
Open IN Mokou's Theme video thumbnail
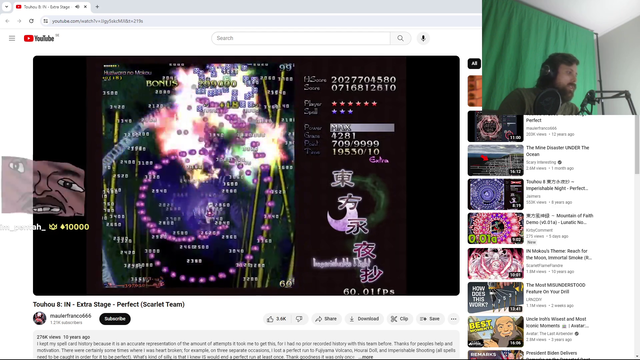pos(496,264)
